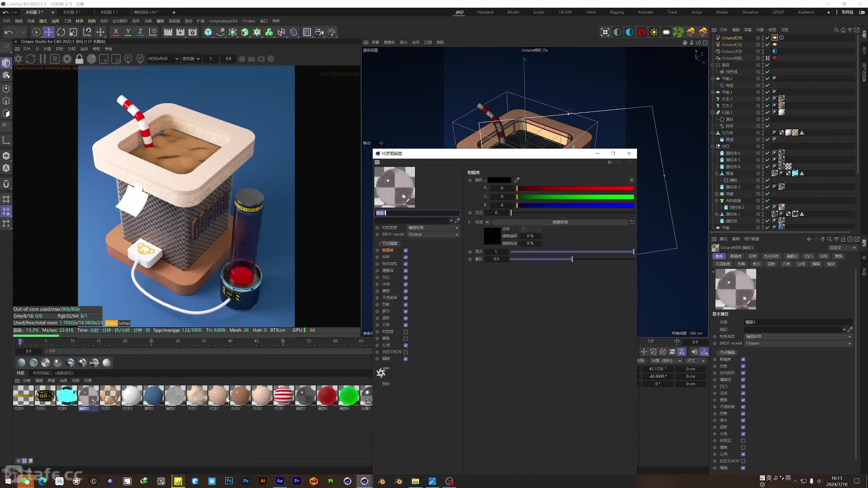Switch to the 未标题 5 document tab
The image size is (868, 488).
tap(109, 12)
